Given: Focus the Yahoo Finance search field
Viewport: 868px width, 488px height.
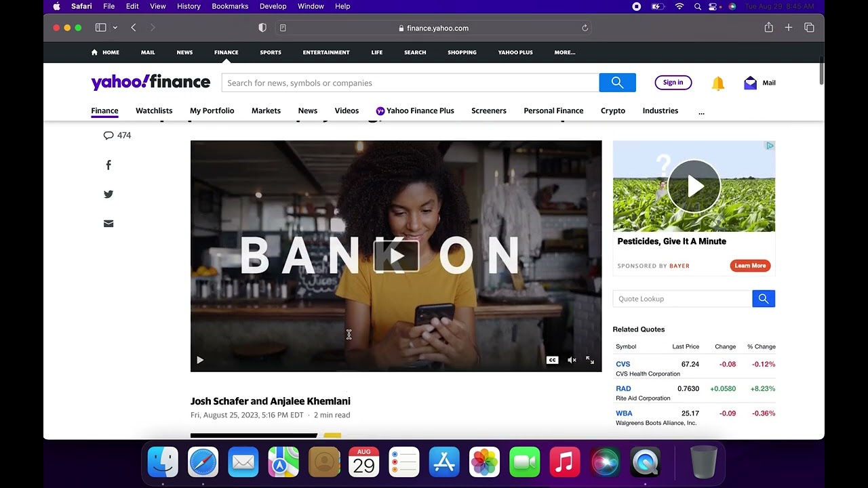Looking at the screenshot, I should 410,83.
